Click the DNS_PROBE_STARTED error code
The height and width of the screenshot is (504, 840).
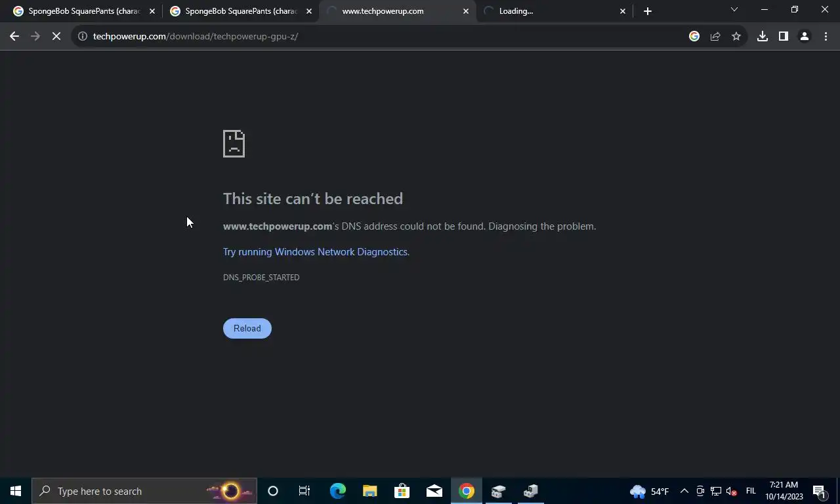click(x=261, y=278)
